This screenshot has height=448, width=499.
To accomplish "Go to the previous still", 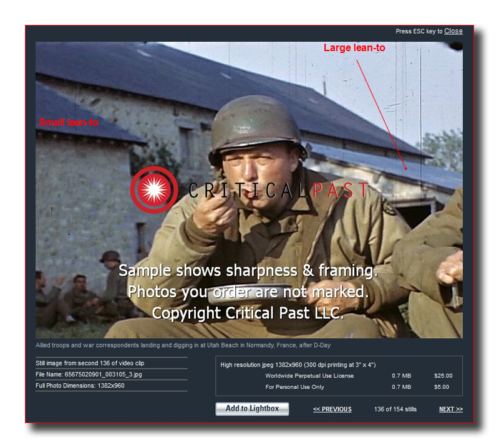I will point(332,409).
